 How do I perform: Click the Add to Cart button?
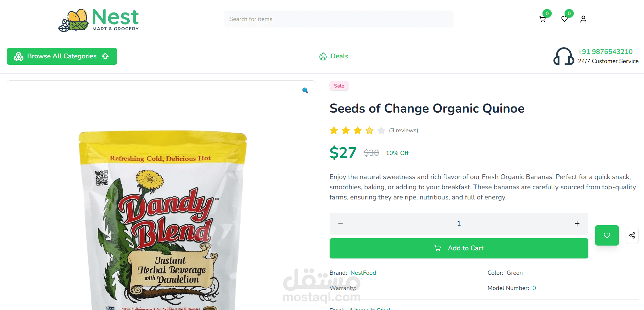click(x=459, y=248)
